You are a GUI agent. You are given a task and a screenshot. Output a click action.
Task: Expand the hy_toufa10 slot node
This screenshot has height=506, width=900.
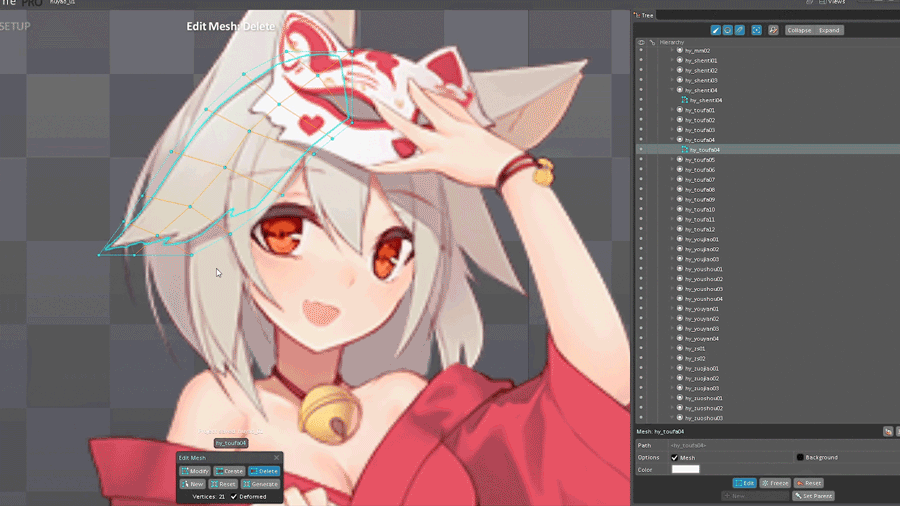672,209
